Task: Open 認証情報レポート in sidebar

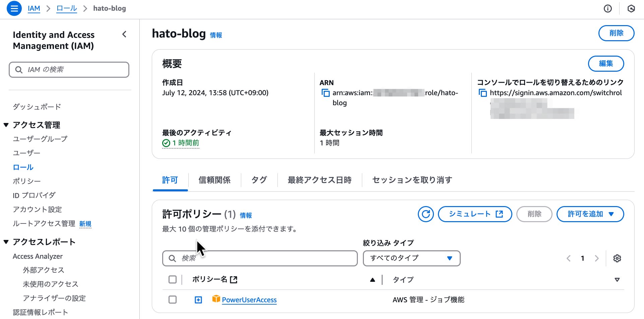Action: [41, 312]
